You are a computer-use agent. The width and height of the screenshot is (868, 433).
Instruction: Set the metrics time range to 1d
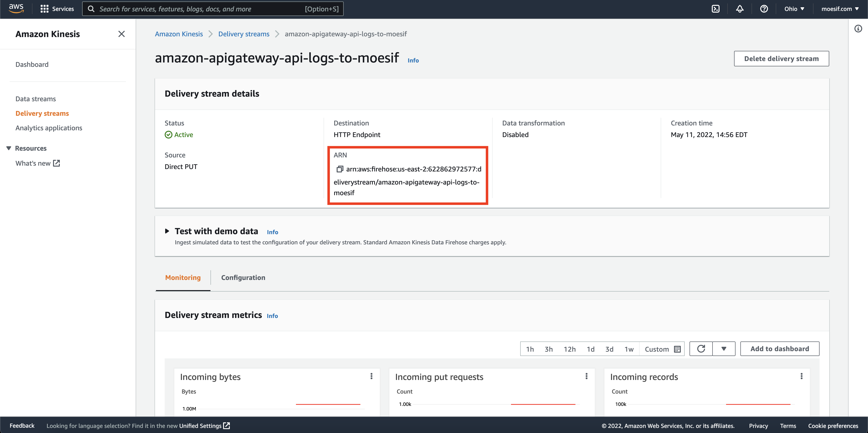coord(590,349)
